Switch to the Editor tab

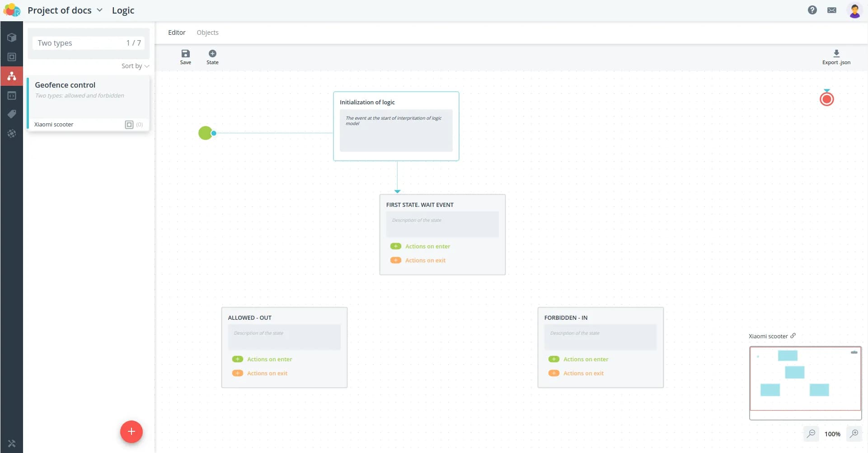click(x=177, y=33)
